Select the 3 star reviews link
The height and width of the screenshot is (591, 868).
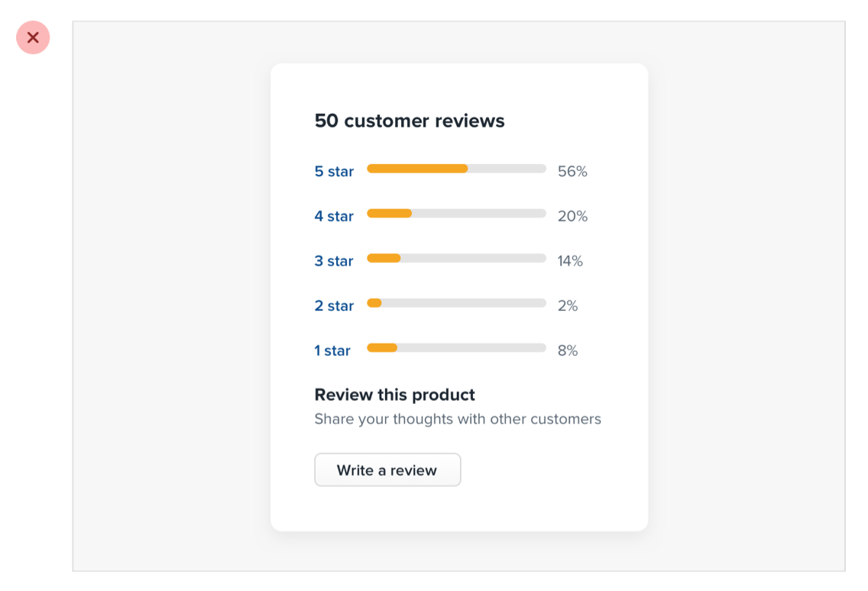tap(334, 261)
